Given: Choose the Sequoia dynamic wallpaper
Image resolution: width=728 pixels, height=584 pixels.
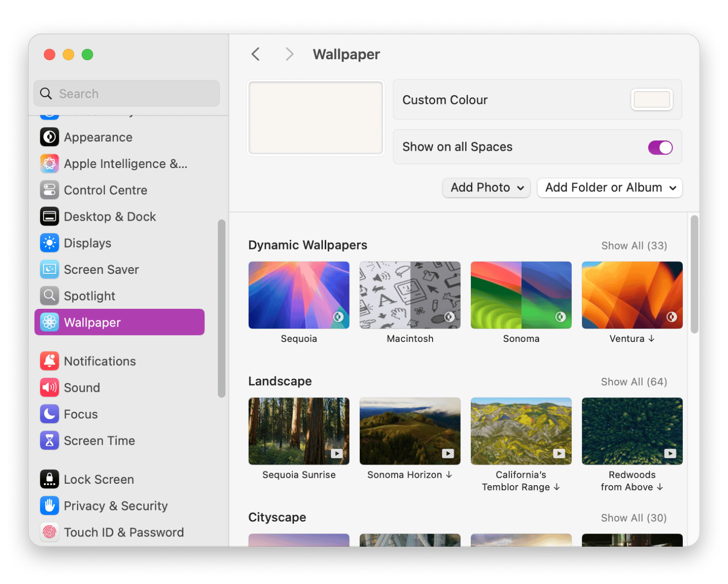Looking at the screenshot, I should click(x=299, y=295).
